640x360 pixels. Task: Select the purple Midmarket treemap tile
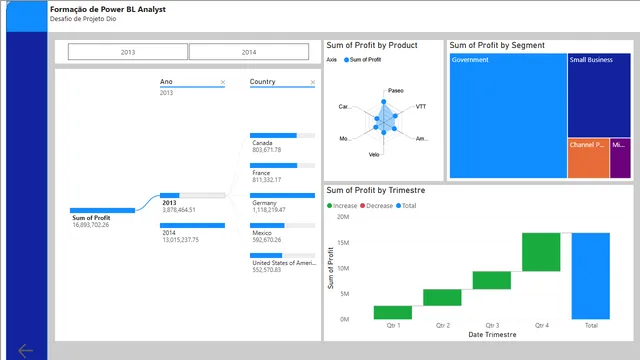tap(620, 158)
